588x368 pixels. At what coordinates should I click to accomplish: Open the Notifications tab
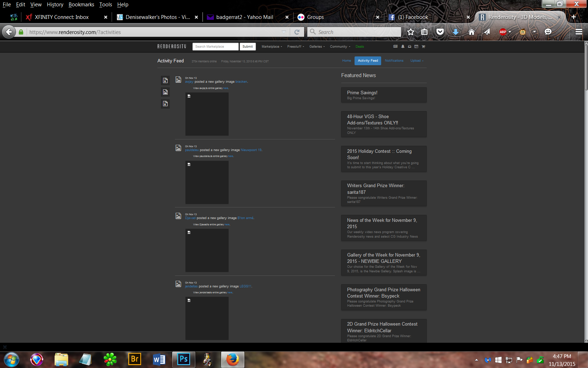(x=394, y=61)
